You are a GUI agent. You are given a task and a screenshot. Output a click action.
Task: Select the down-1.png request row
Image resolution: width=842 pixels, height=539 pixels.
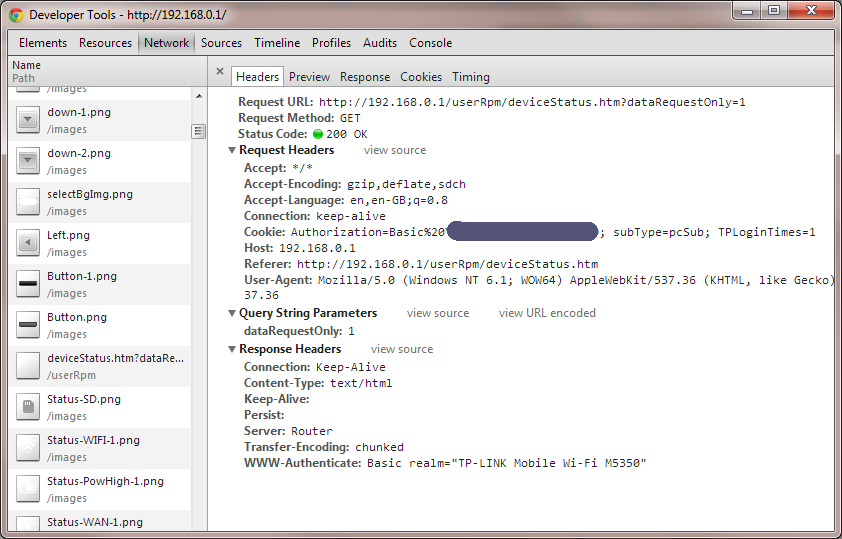tap(100, 120)
